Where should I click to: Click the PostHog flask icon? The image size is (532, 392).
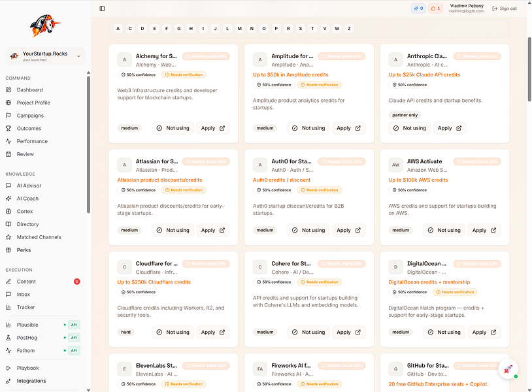[x=8, y=338]
